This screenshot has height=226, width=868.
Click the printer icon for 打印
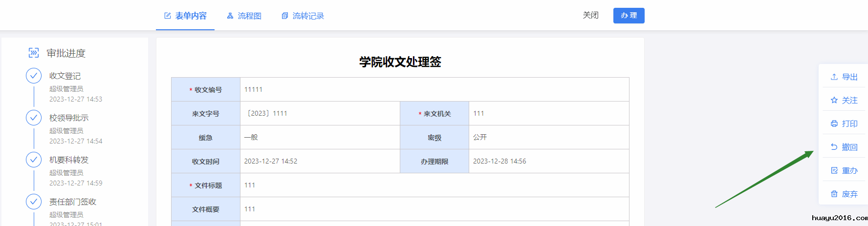coord(834,124)
